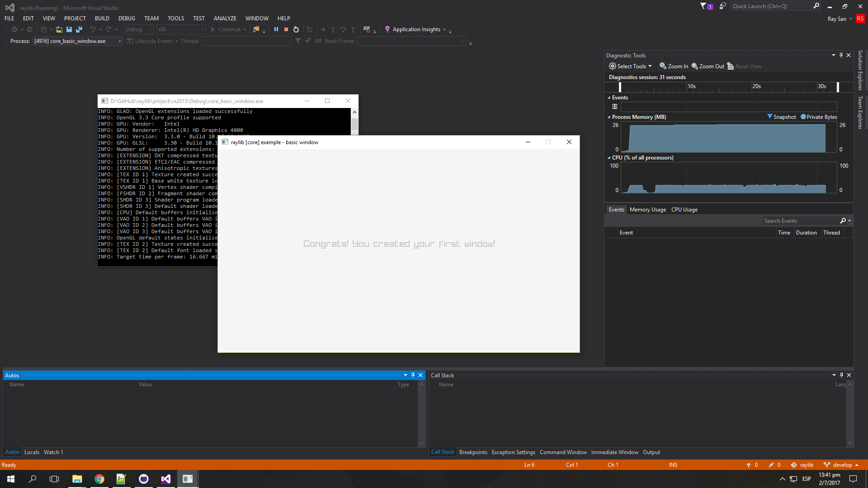Stop debugging using the red square icon
Screen dimensions: 868x488
point(286,29)
